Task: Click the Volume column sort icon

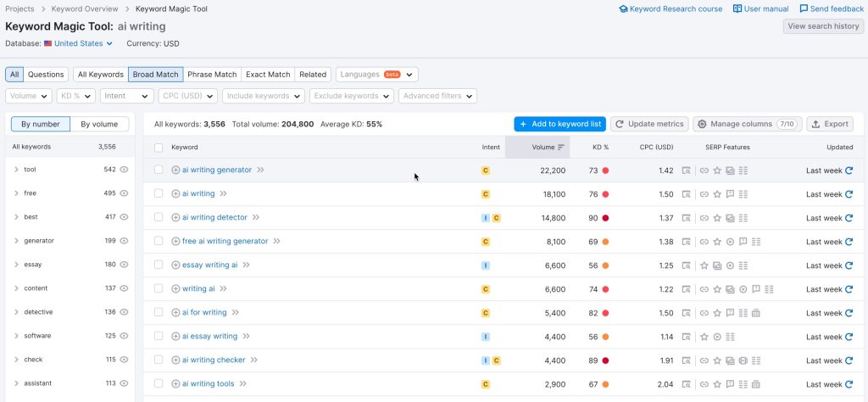Action: [561, 148]
